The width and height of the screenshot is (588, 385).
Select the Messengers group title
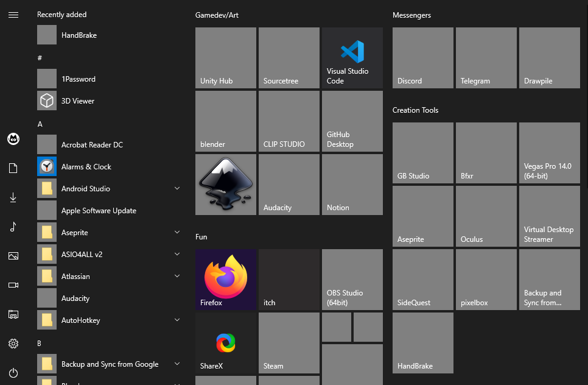pos(411,15)
